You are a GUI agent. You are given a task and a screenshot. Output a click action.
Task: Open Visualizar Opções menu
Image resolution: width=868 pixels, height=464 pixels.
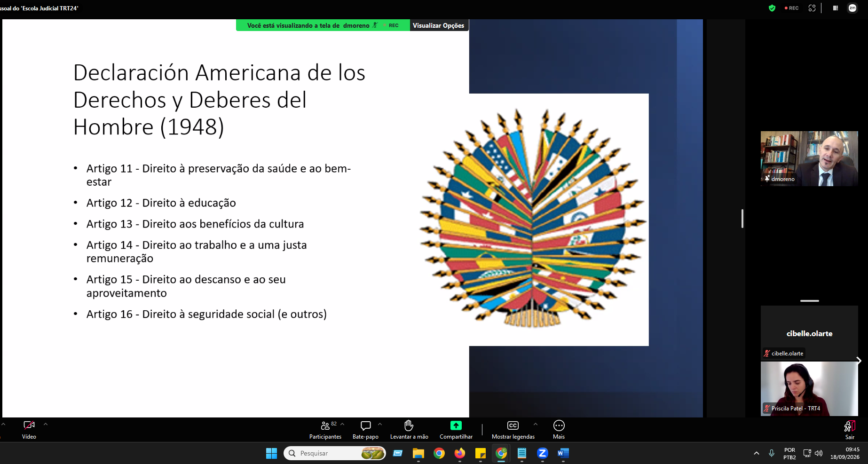(x=438, y=25)
